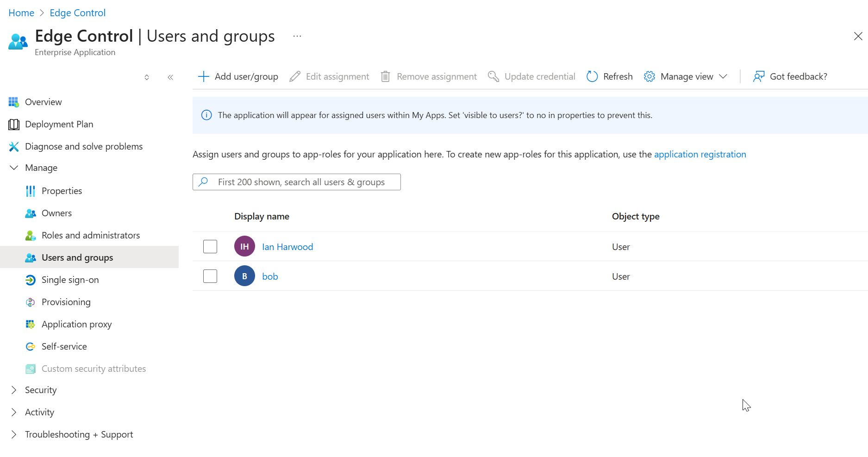The height and width of the screenshot is (457, 868).
Task: Click the Add user/group label
Action: coord(246,76)
